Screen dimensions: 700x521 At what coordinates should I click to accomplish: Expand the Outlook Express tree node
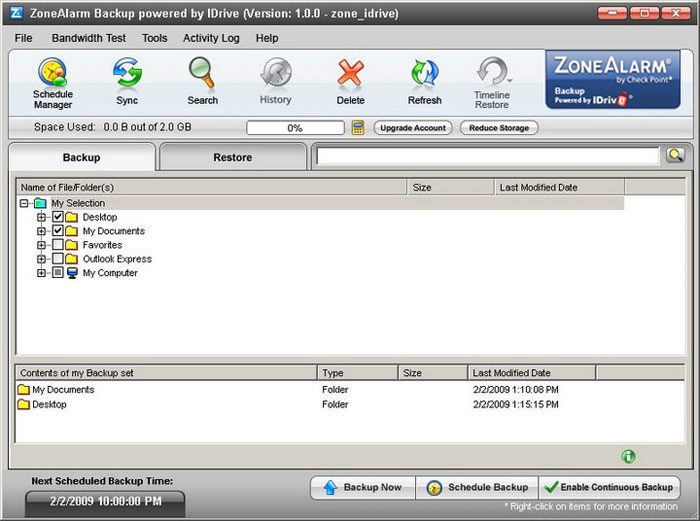[41, 259]
